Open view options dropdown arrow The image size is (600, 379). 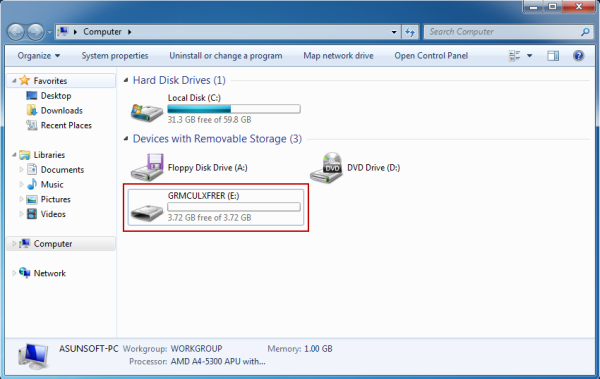[530, 56]
